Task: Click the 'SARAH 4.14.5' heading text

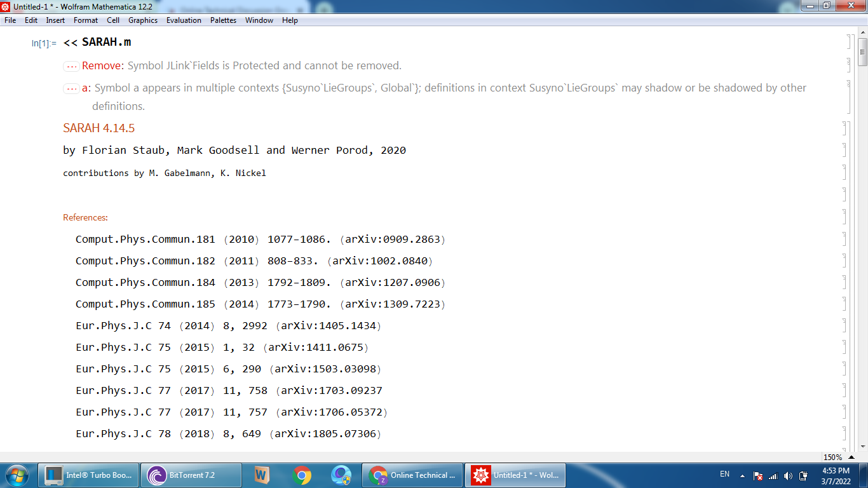Action: coord(99,128)
